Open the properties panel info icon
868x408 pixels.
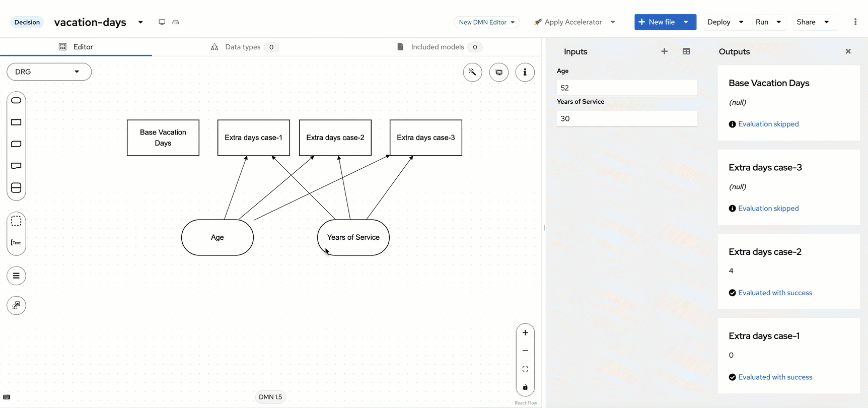525,72
